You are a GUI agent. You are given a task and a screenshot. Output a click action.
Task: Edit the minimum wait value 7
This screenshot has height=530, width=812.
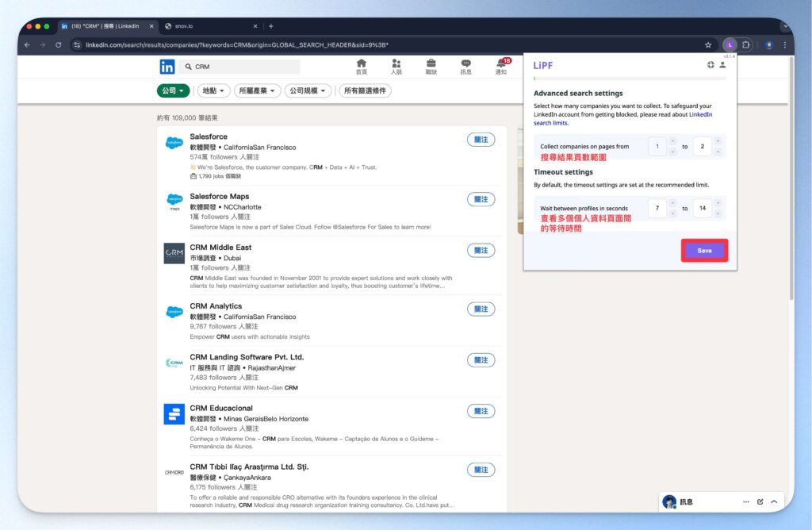pyautogui.click(x=657, y=208)
